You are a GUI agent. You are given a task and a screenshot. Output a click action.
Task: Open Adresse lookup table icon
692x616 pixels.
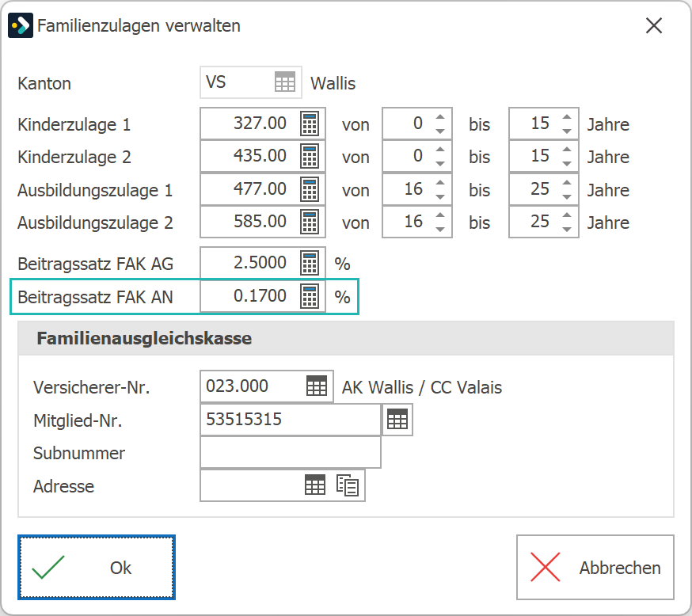tap(315, 485)
